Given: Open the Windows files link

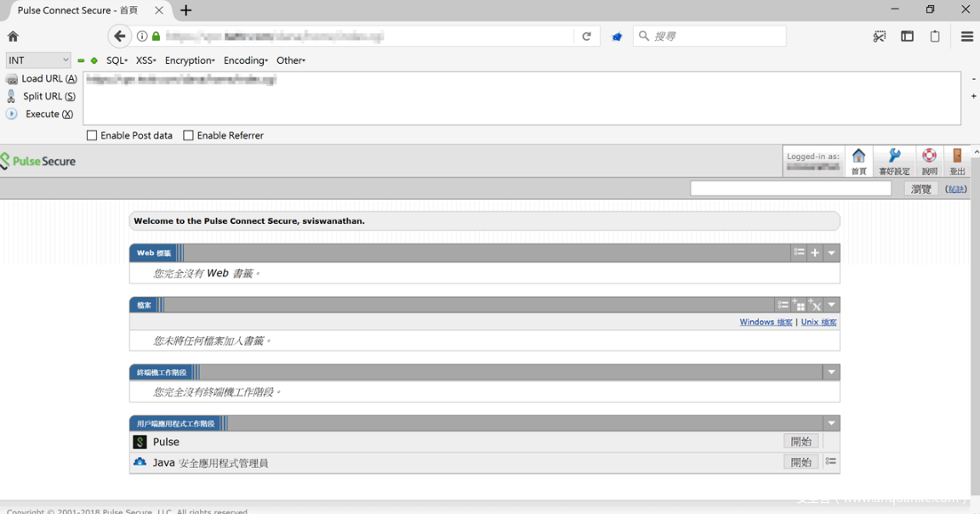Looking at the screenshot, I should pos(766,322).
